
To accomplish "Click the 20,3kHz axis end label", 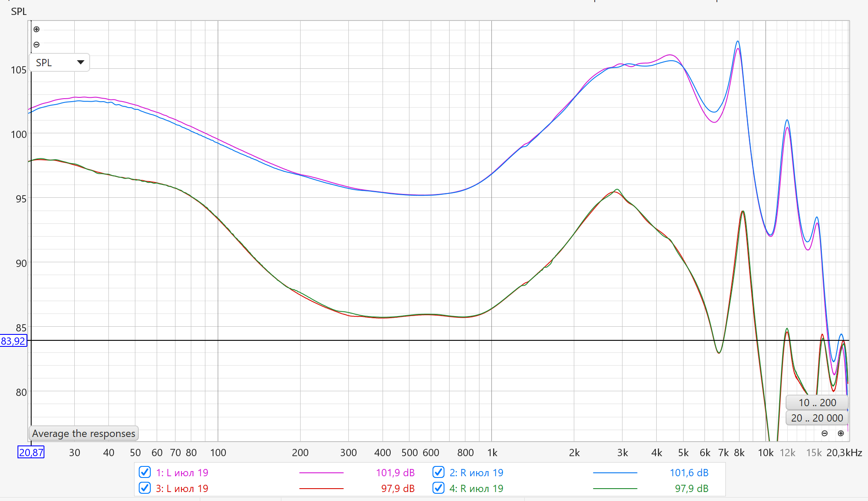I will coord(844,453).
